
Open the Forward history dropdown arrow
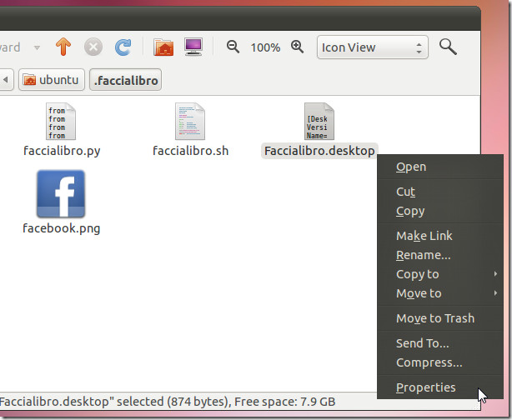tap(37, 47)
